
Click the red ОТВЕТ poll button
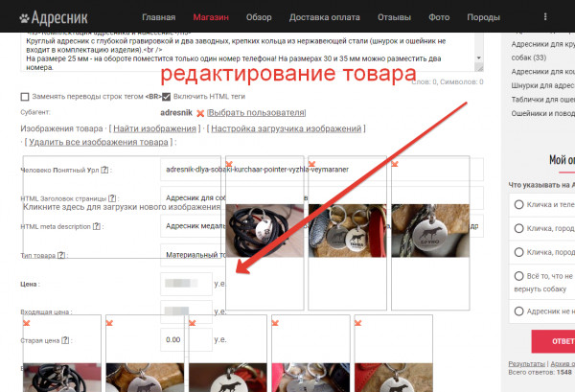tap(553, 341)
